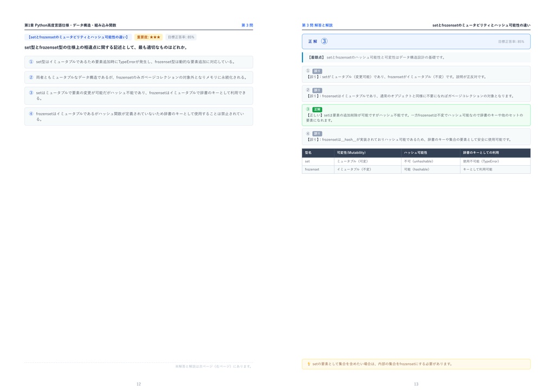Click the question sentence set型とfrozenset型の仕様上の相違点
This screenshot has width=555, height=392.
(106, 47)
